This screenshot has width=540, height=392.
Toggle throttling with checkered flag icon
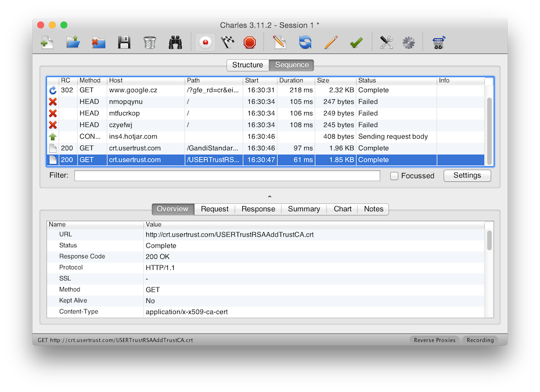coord(228,42)
